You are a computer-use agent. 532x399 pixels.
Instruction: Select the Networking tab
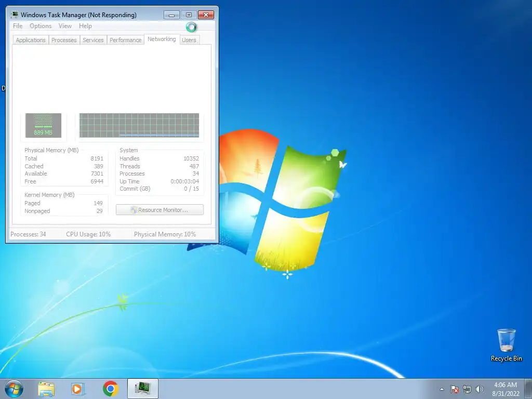[x=162, y=39]
